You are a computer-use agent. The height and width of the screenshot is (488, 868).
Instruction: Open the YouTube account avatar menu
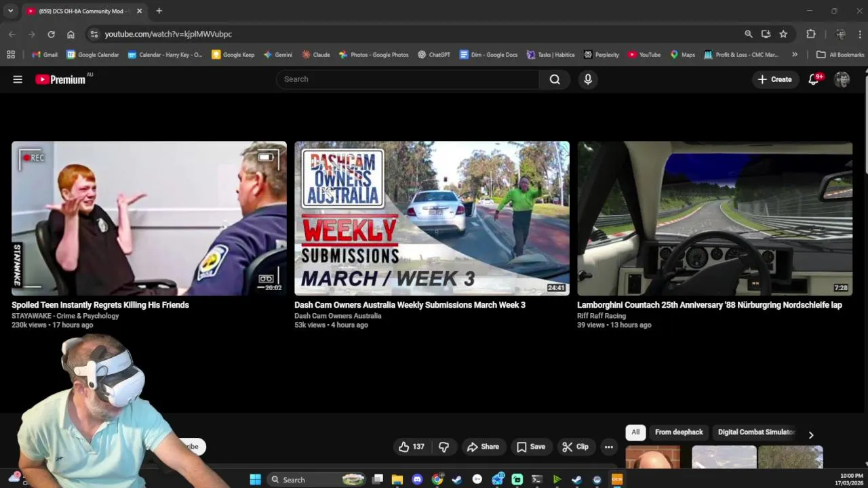(842, 79)
